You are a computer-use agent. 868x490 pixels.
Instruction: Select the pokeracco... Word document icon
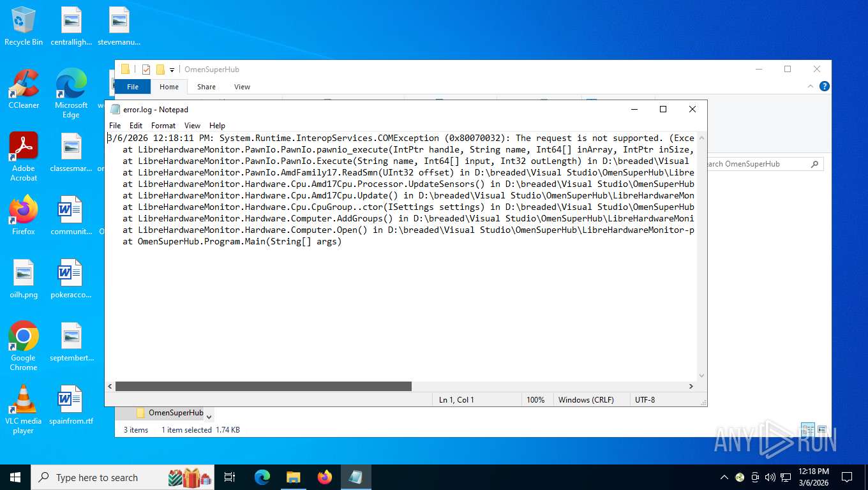(x=71, y=279)
